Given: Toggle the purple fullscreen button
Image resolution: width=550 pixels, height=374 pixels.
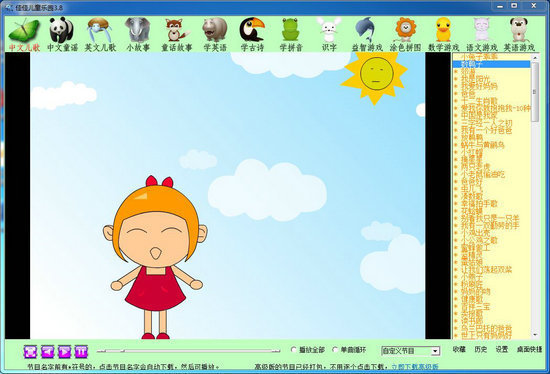Looking at the screenshot, I should (31, 351).
